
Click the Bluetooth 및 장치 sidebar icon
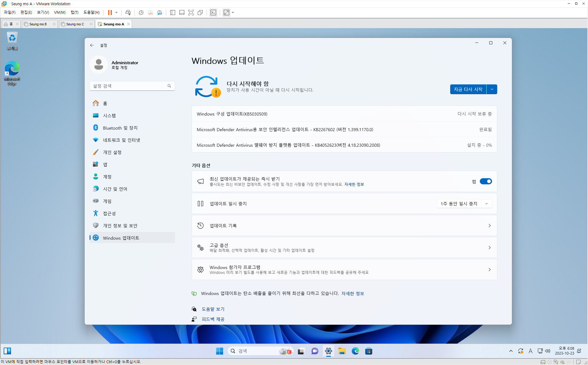point(96,128)
